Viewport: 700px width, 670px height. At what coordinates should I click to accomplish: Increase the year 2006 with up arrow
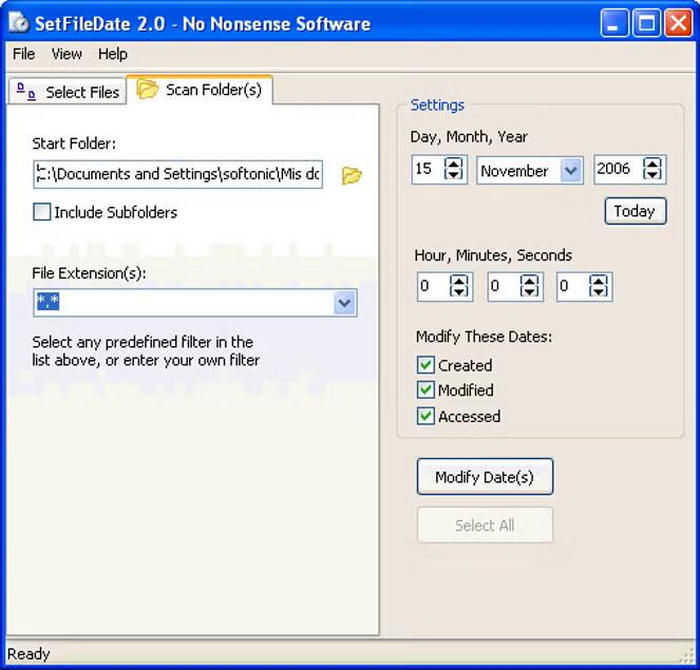(652, 163)
